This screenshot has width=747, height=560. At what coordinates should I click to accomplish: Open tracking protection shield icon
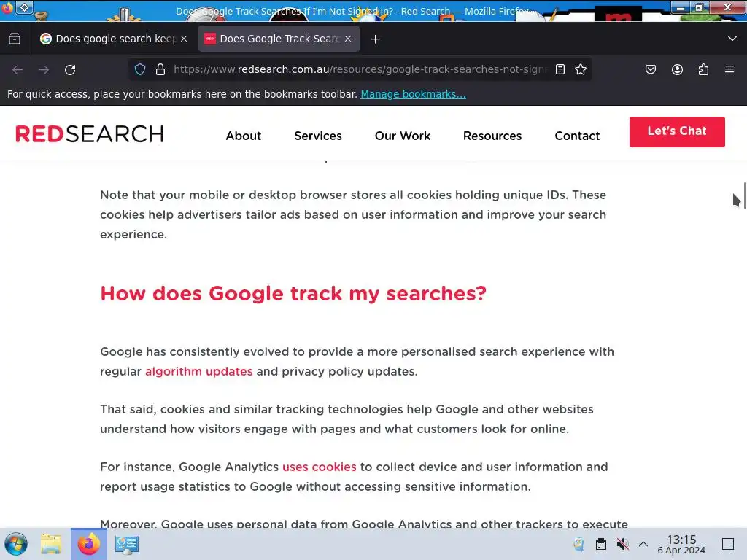[x=140, y=69]
